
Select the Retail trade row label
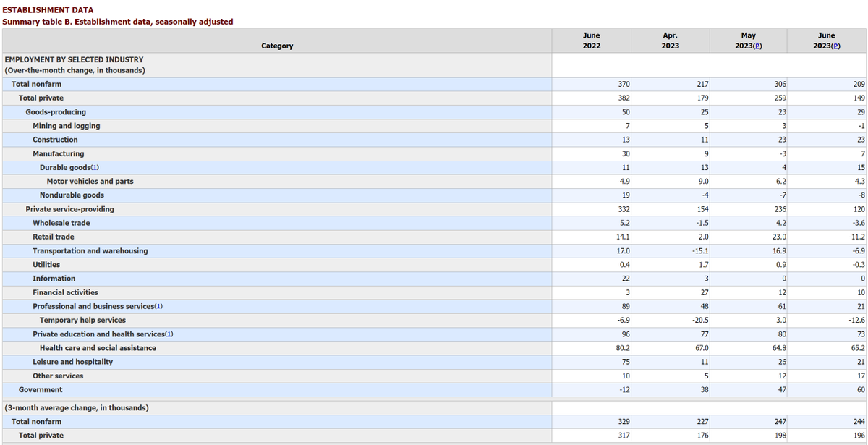[53, 237]
